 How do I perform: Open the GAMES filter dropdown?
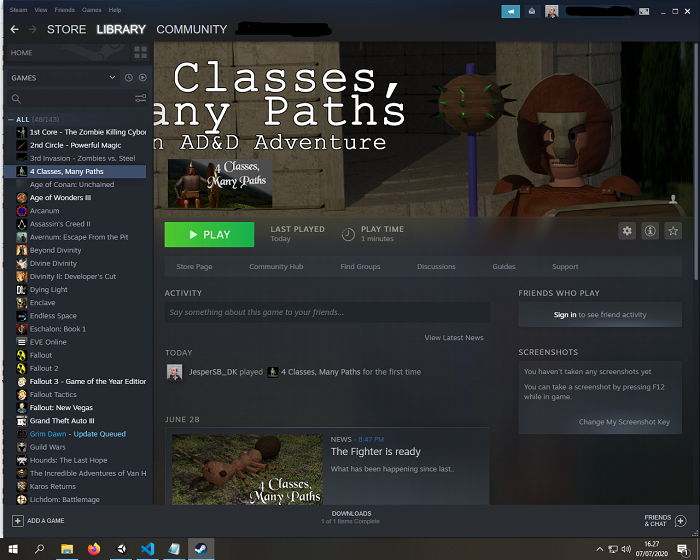click(62, 78)
